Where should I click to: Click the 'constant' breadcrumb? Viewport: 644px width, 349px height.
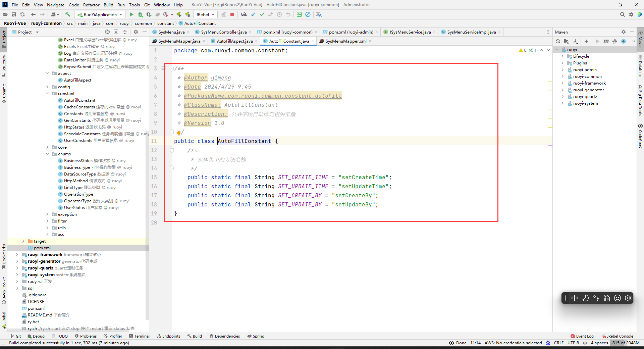click(x=165, y=23)
